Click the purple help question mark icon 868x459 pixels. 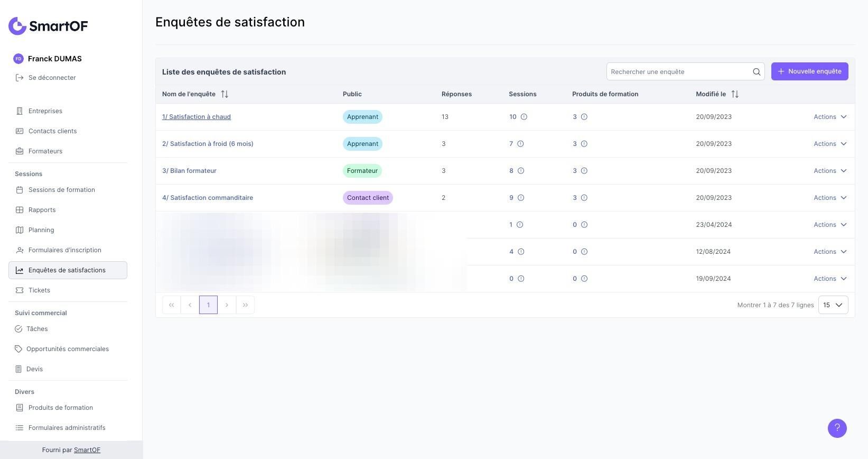click(x=837, y=428)
